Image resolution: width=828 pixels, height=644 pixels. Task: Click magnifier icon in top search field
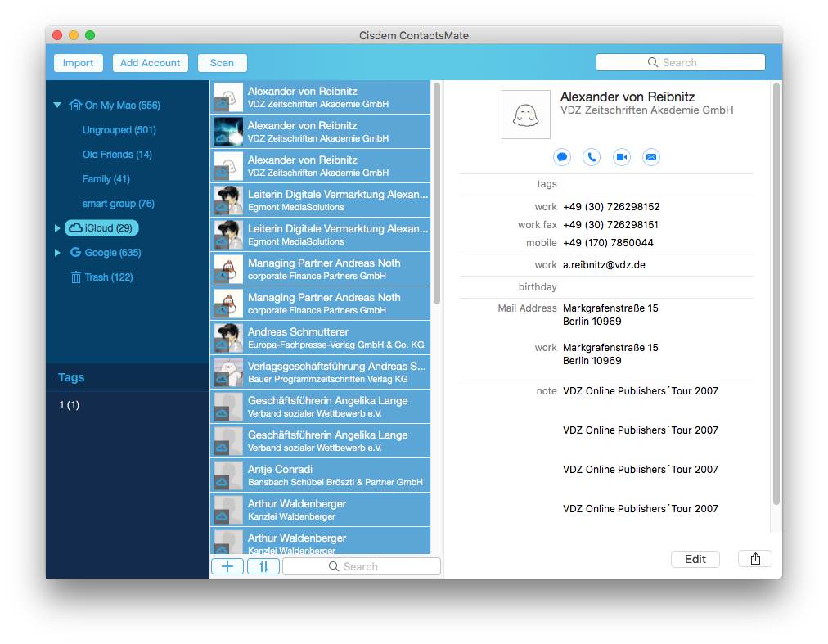pos(653,62)
